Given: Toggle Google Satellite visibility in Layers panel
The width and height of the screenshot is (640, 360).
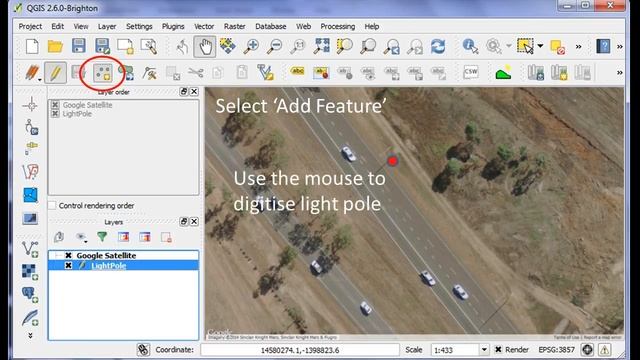Looking at the screenshot, I should tap(68, 255).
